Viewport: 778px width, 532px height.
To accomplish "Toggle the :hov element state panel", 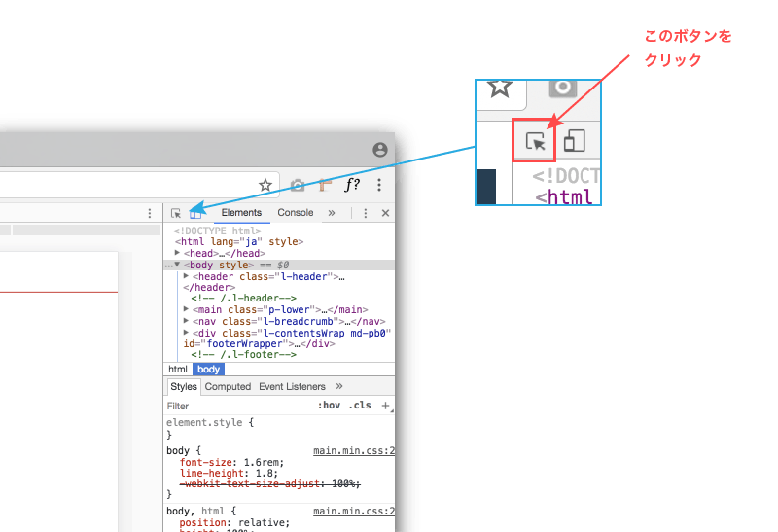I will pos(330,406).
